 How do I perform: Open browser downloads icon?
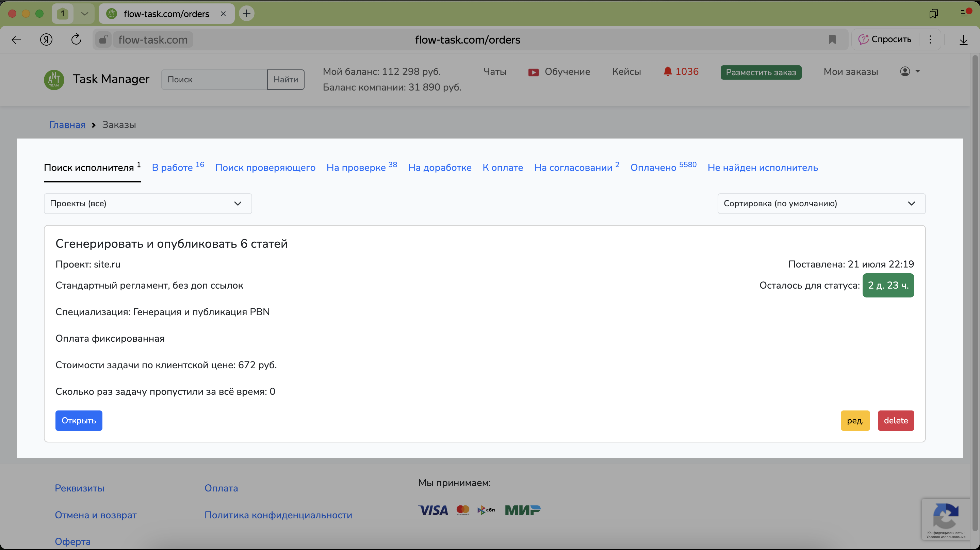point(963,39)
